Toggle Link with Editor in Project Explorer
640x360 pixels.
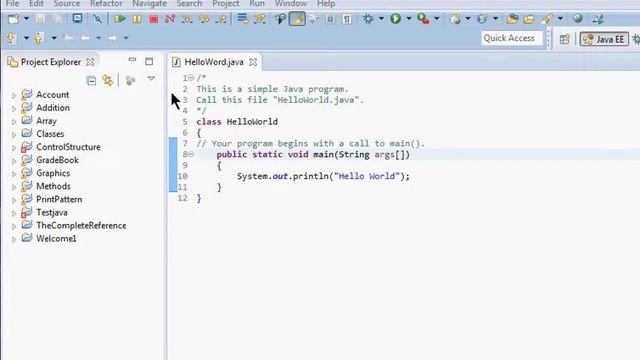point(108,80)
